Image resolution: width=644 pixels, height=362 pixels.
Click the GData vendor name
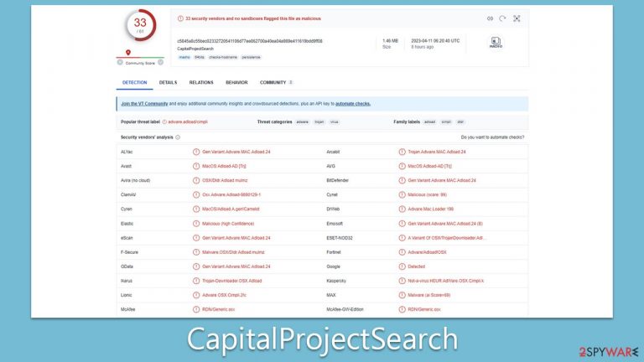[x=127, y=266]
